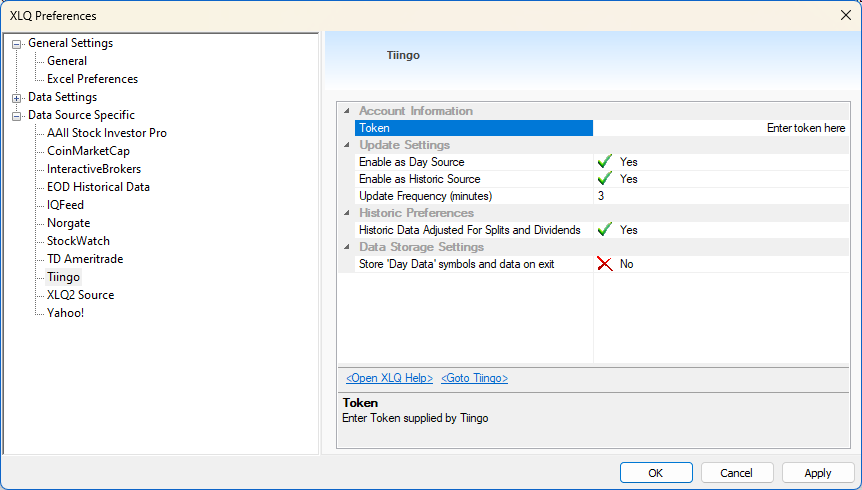Select TD Ameritrade data source

click(x=85, y=259)
